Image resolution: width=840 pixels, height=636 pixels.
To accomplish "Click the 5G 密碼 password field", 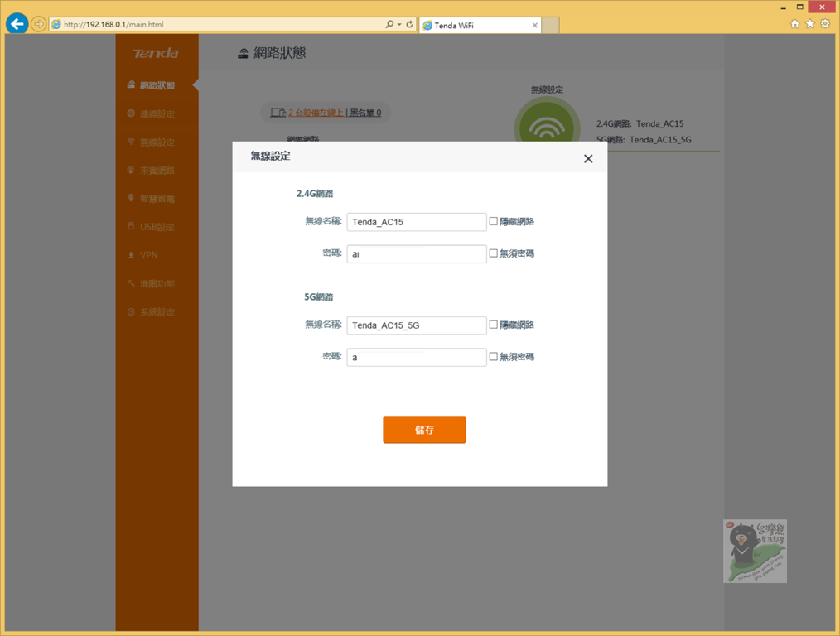I will [416, 357].
